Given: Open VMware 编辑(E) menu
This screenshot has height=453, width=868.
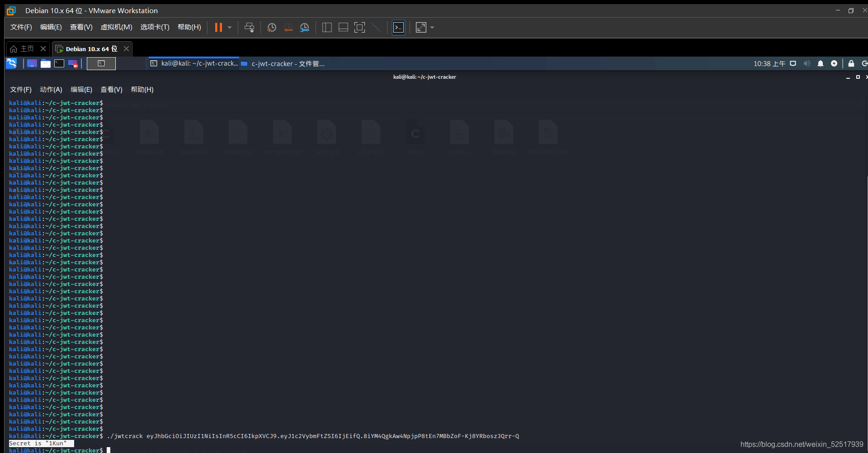Looking at the screenshot, I should (x=51, y=27).
